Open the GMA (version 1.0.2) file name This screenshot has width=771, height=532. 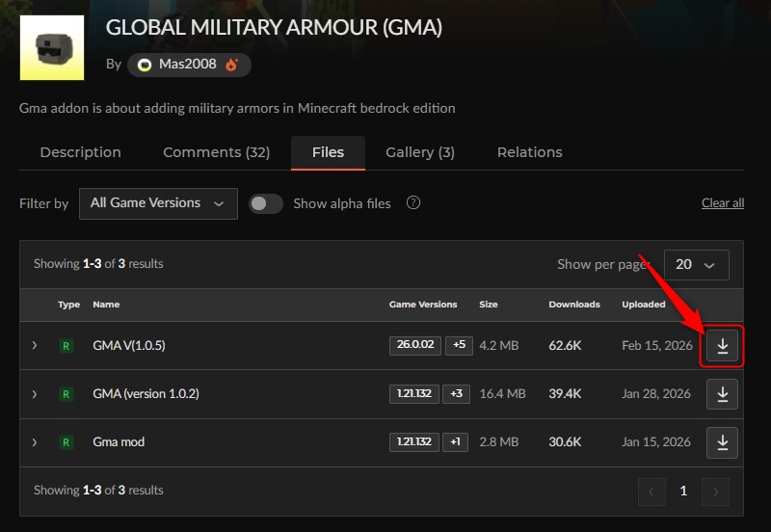146,394
